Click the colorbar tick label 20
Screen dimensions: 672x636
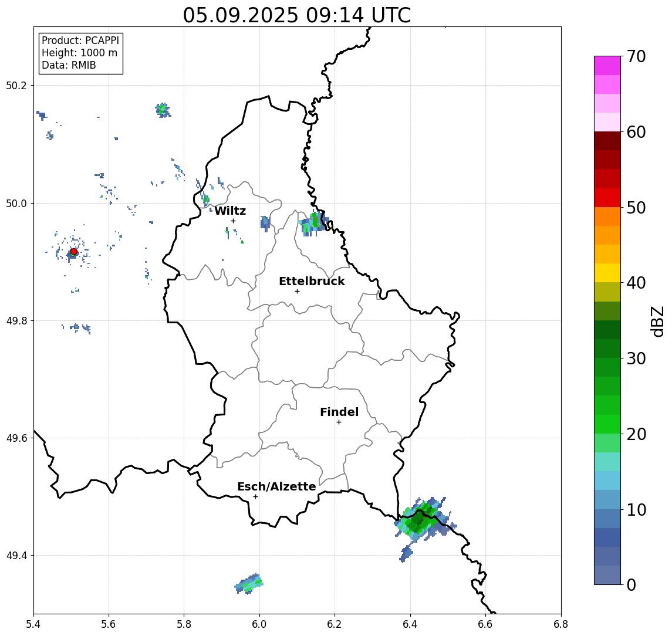point(636,434)
